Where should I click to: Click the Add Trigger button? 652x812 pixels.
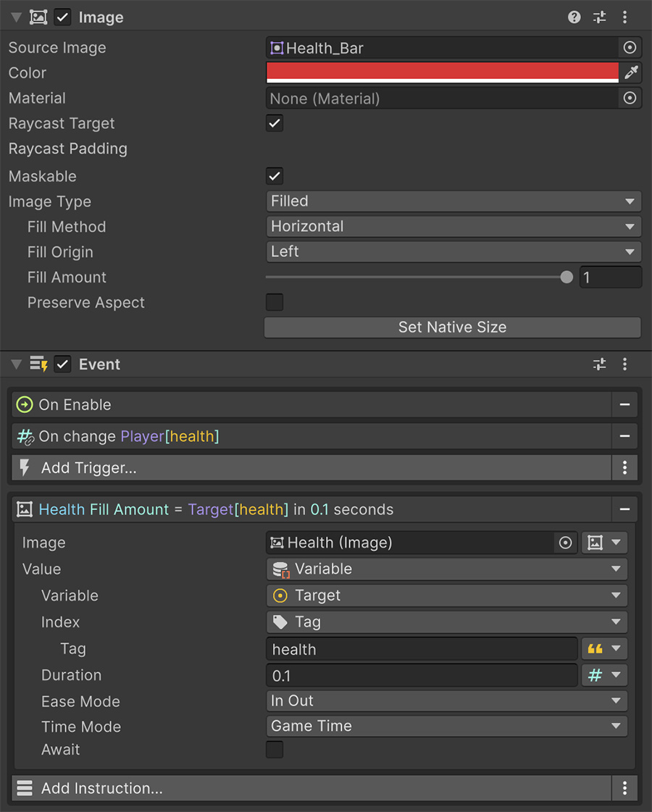click(312, 468)
